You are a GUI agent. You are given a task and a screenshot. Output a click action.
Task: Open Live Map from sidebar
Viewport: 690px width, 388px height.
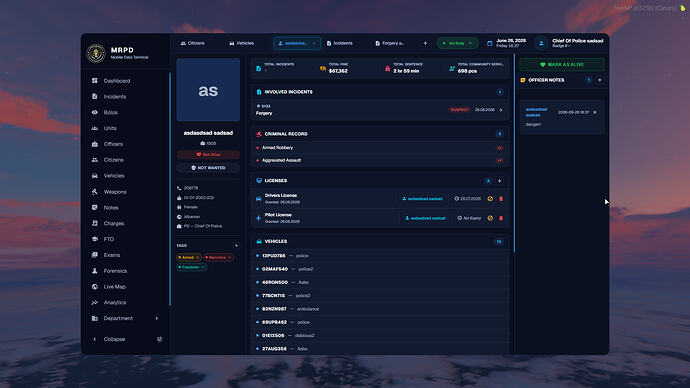[x=114, y=287]
